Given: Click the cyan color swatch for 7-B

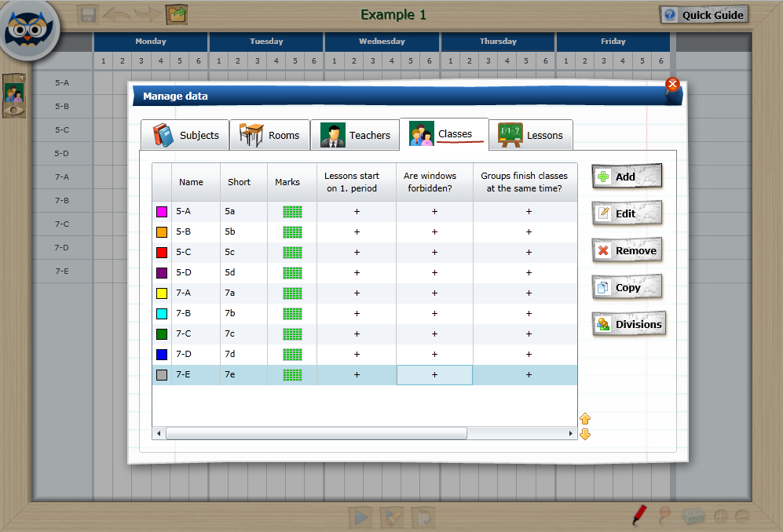Looking at the screenshot, I should pos(162,314).
